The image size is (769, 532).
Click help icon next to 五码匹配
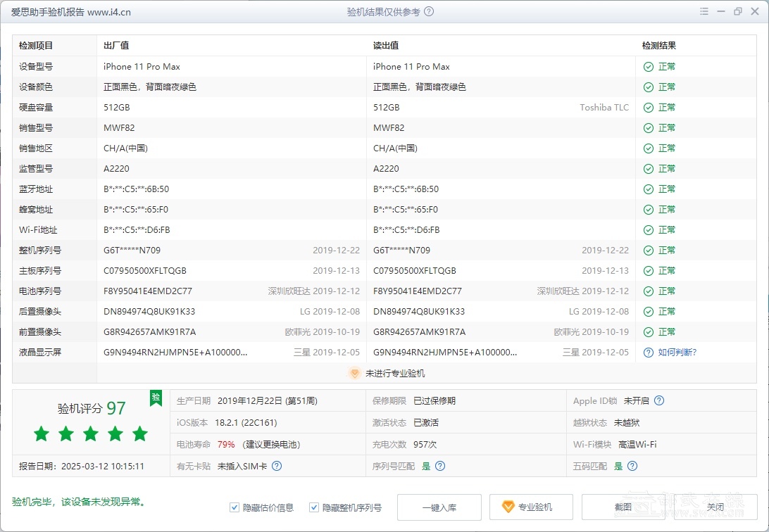[632, 466]
